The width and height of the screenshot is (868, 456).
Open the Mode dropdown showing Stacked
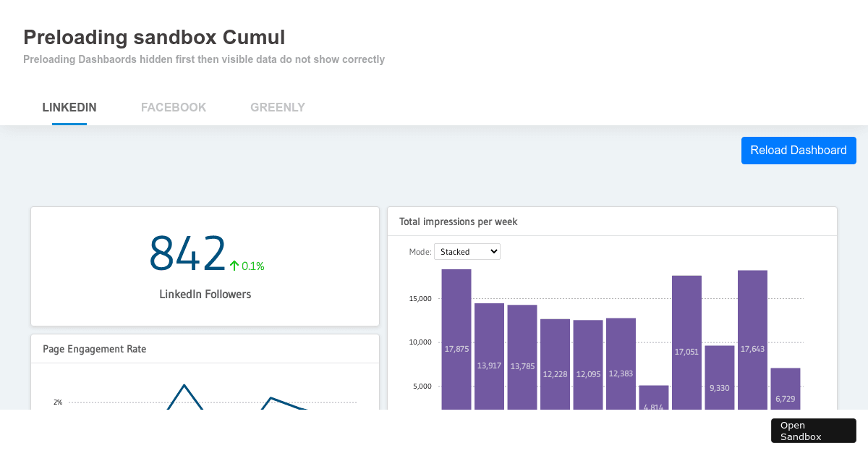(467, 251)
